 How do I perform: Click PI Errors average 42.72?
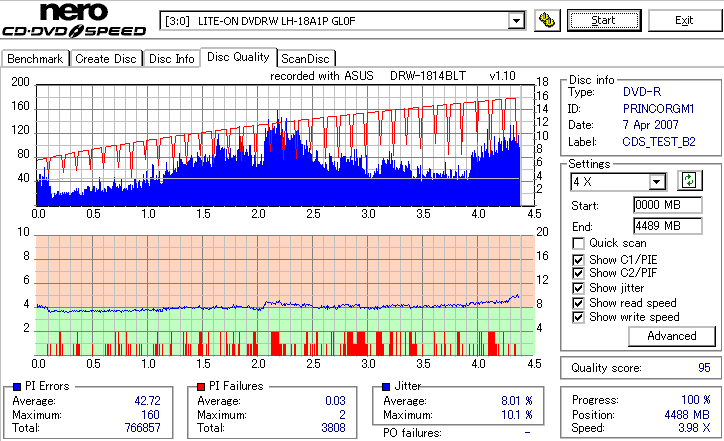147,401
